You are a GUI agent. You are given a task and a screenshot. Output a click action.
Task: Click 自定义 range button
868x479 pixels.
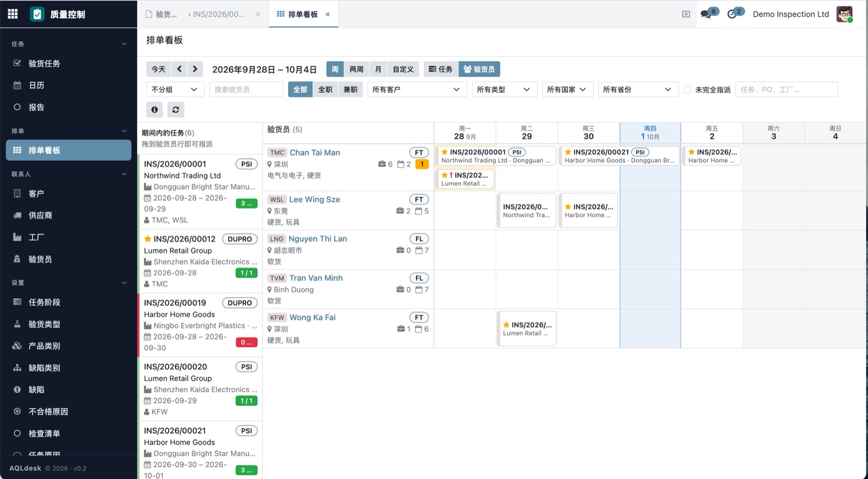(x=403, y=69)
